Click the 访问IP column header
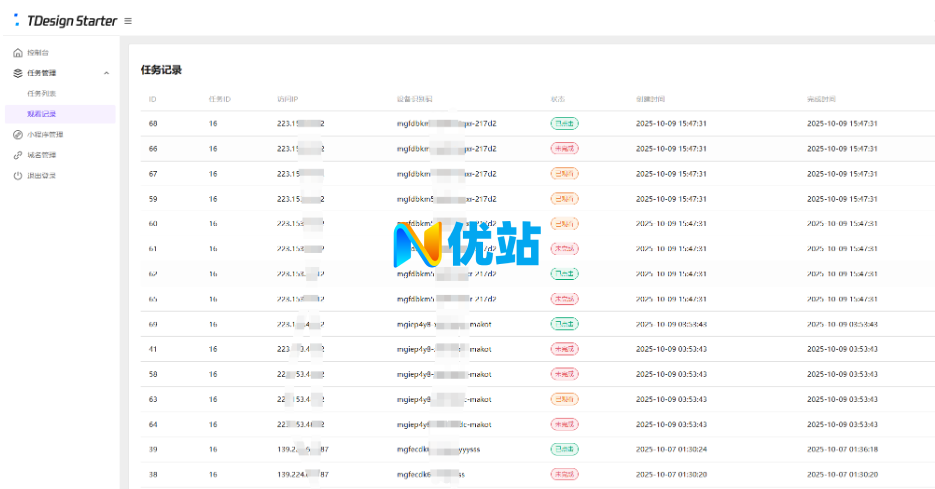Image resolution: width=935 pixels, height=489 pixels. click(287, 99)
